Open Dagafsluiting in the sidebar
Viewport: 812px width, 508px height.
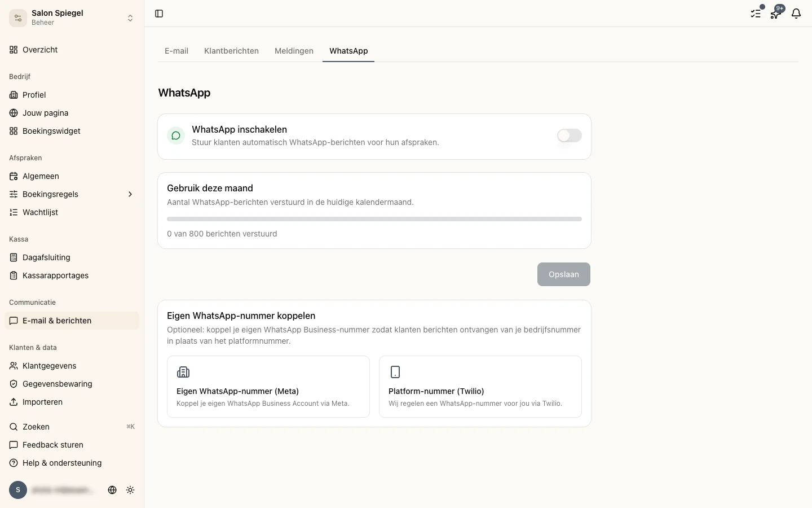(72, 257)
